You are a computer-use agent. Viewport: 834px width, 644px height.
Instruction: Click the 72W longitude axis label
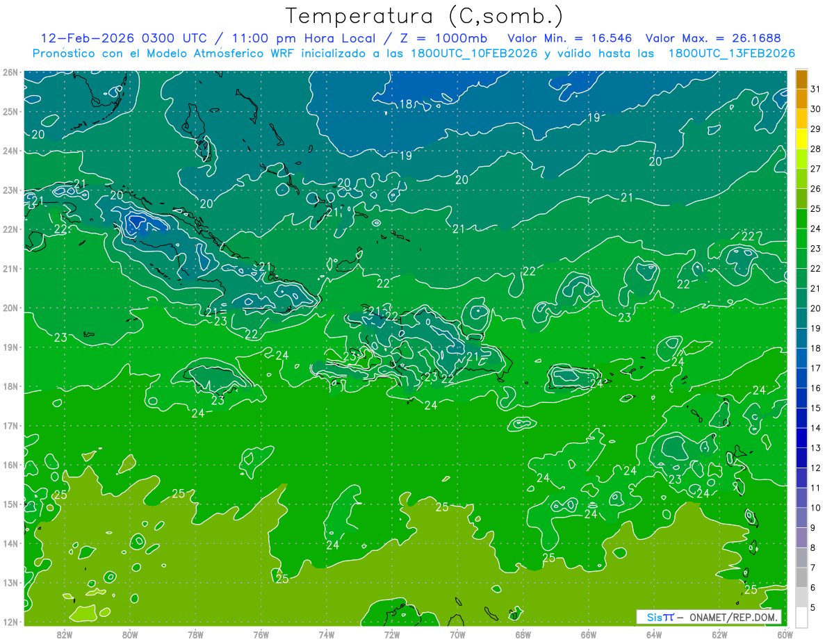pyautogui.click(x=392, y=634)
